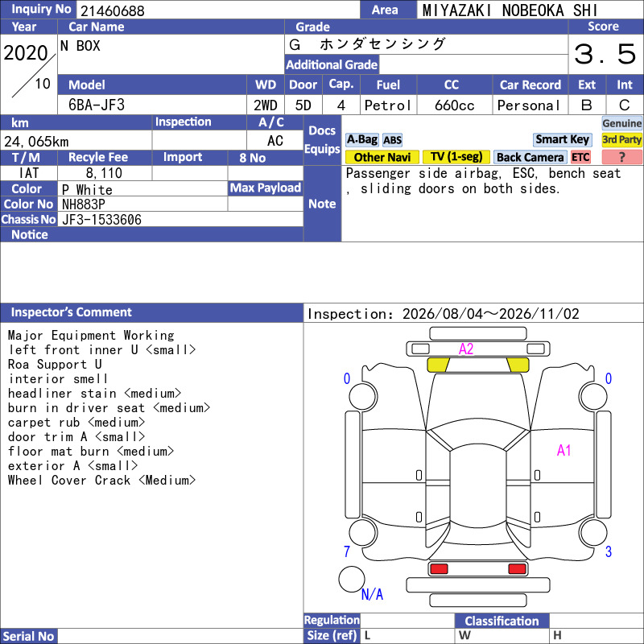Click the chassis number JF3-1533606

point(102,220)
